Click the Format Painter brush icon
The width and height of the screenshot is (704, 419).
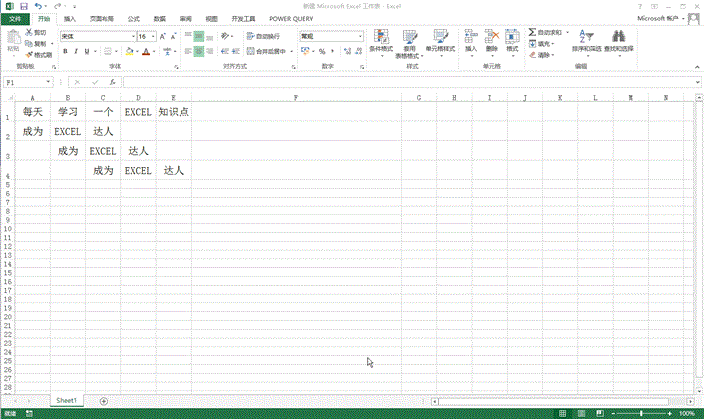[29, 55]
